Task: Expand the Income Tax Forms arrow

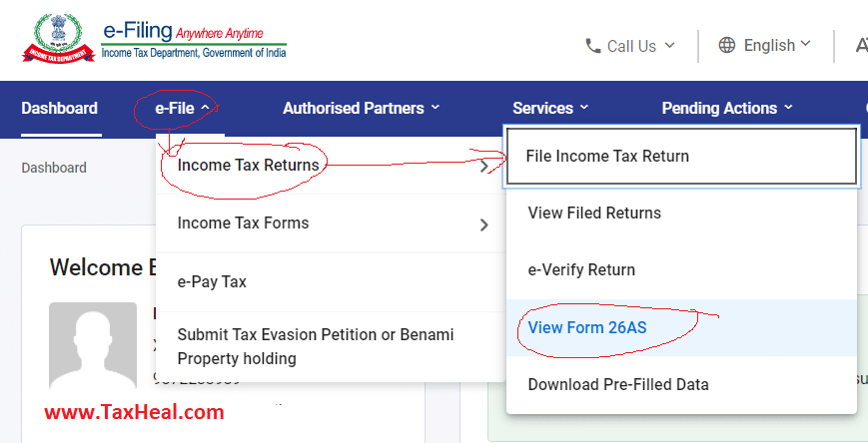Action: (x=484, y=224)
